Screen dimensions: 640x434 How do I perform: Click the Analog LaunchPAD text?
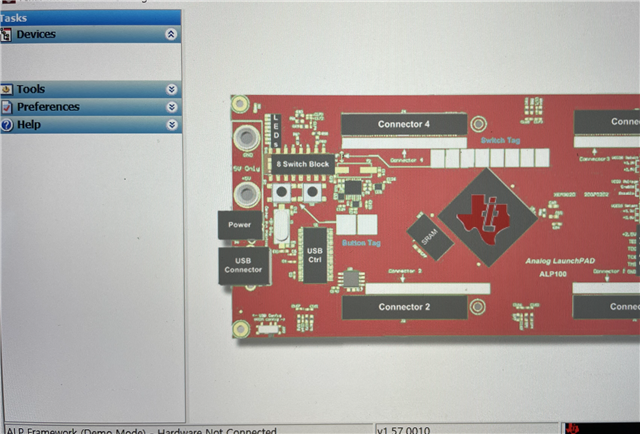click(560, 261)
